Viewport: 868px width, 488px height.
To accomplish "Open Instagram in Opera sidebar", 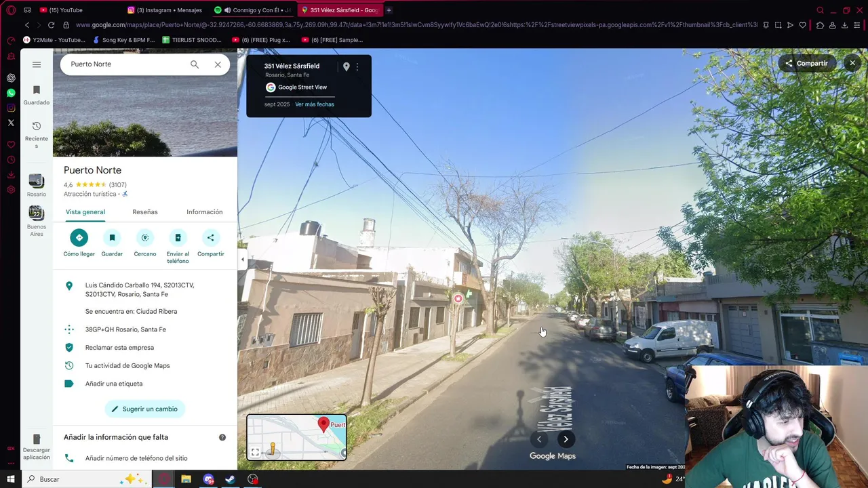I will pyautogui.click(x=11, y=108).
